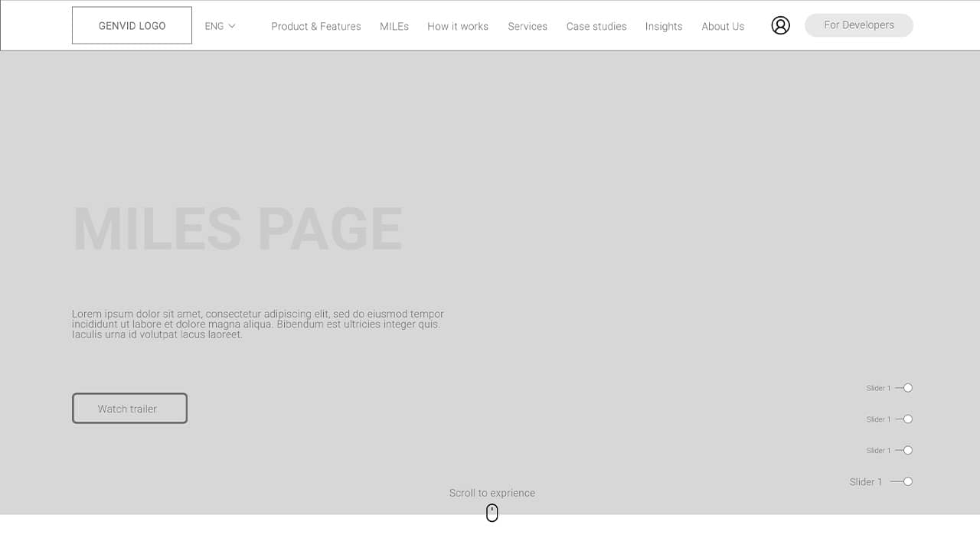This screenshot has width=980, height=551.
Task: Click the ENG language label
Action: (214, 26)
